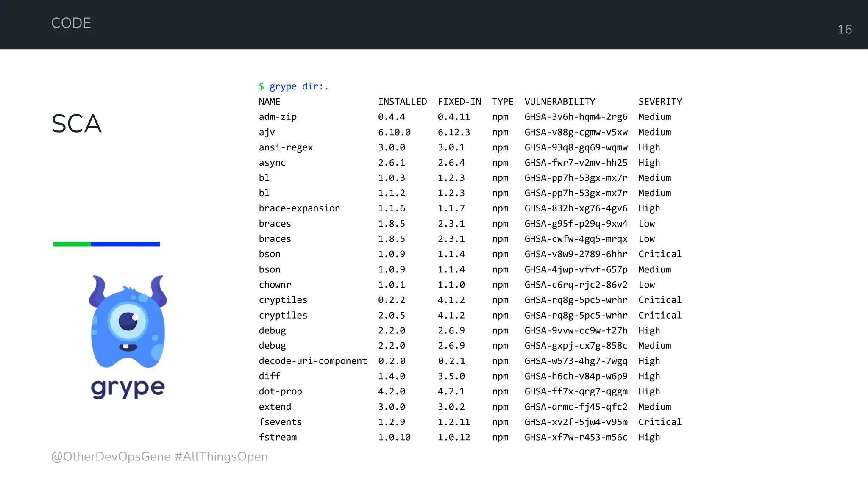This screenshot has height=488, width=868.
Task: Click vulnerability GHSA-9vvw-cc9w-f27h
Action: click(x=576, y=330)
